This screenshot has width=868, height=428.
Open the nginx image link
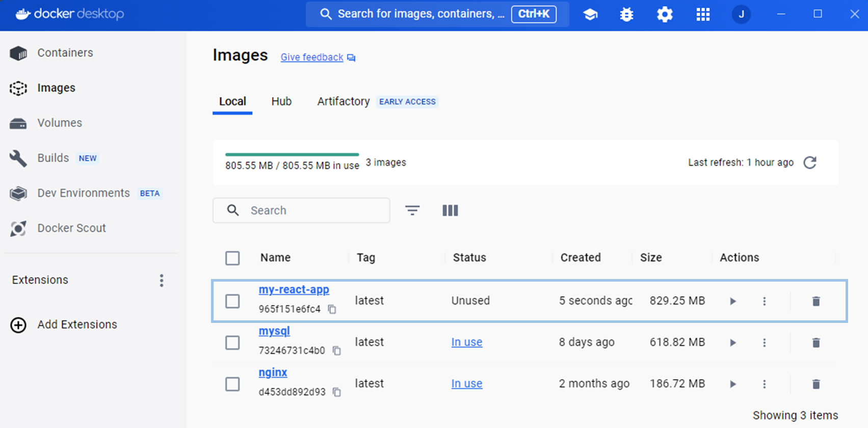pos(273,372)
